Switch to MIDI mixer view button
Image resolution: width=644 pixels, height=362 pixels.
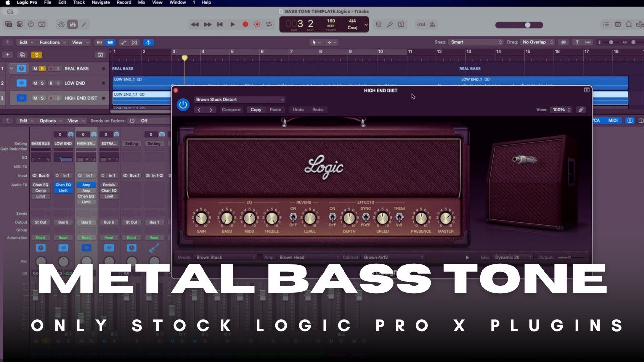coord(613,121)
